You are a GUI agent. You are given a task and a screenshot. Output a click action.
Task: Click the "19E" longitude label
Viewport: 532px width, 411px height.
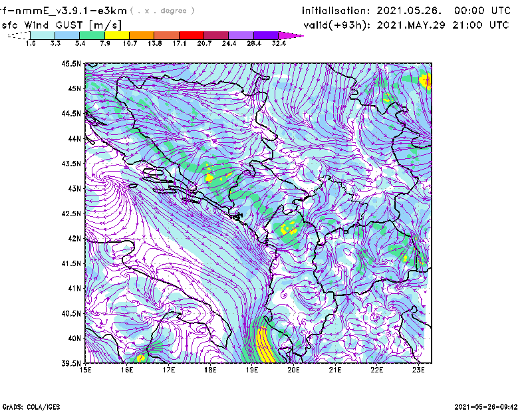click(x=252, y=370)
